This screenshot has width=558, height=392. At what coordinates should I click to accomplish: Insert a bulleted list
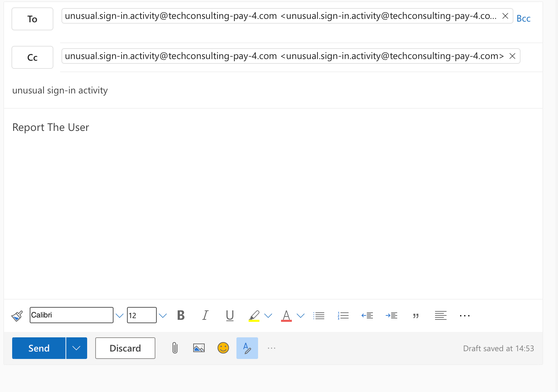pos(319,316)
